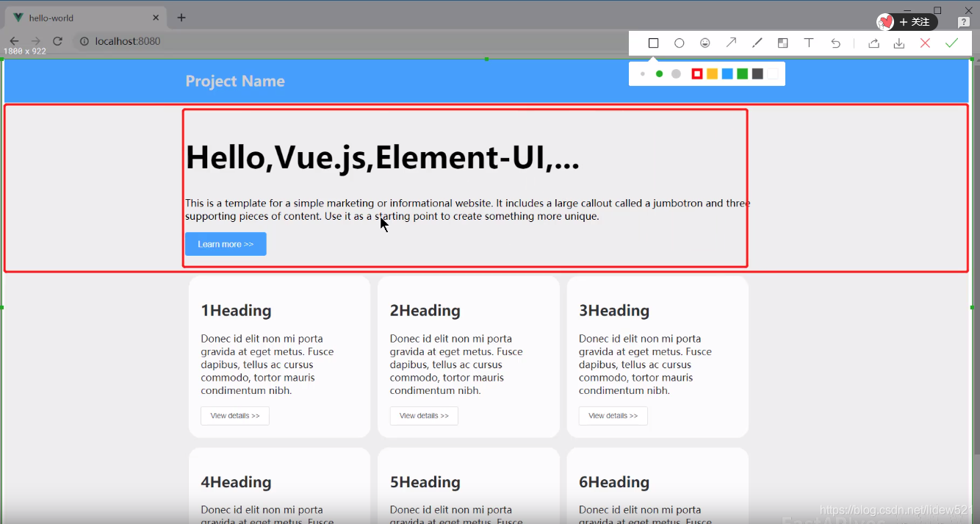Cancel the screenshot with the red X

(926, 43)
